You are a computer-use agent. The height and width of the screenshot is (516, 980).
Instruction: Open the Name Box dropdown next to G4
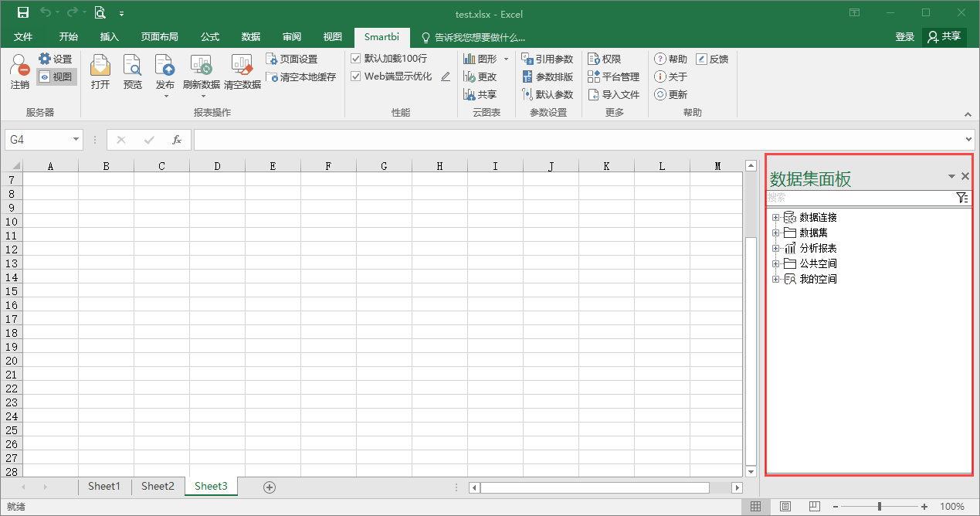(x=76, y=140)
